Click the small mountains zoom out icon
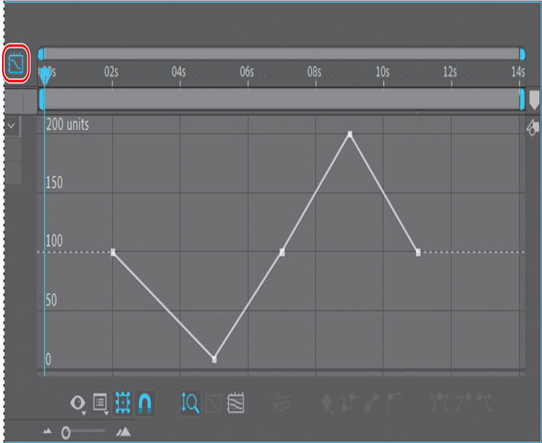The width and height of the screenshot is (542, 443). point(47,431)
